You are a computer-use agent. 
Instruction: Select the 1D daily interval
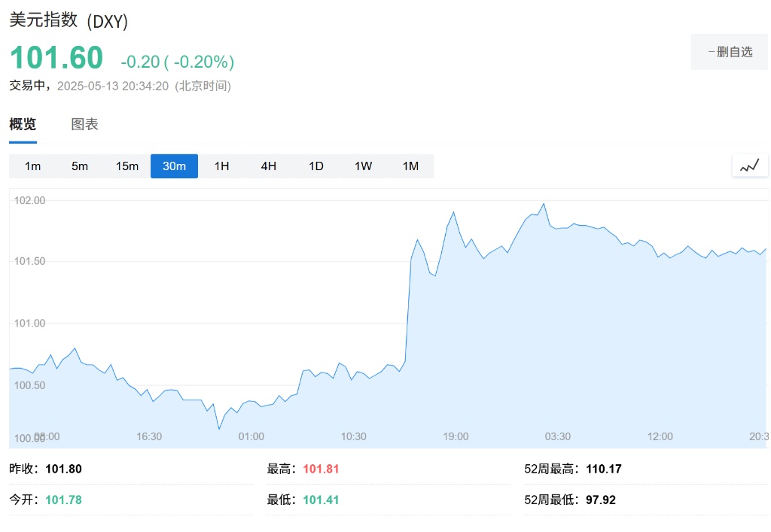point(316,166)
